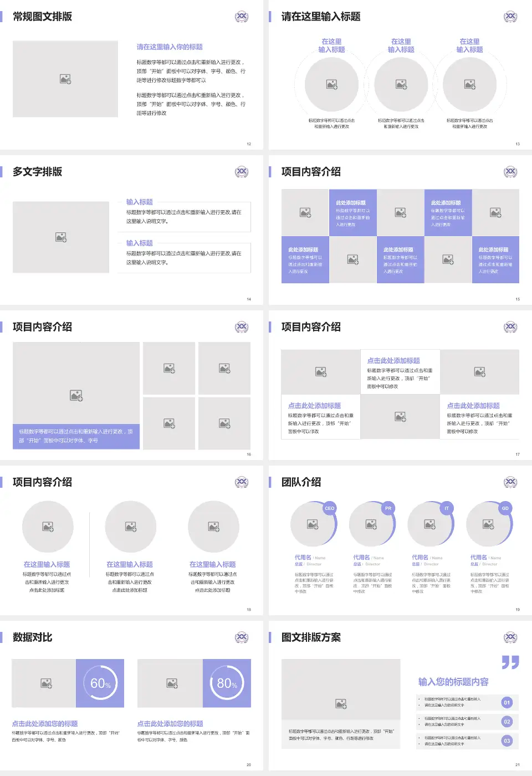Select the purple caption bar under the large image
Viewport: 532px width, 776px height.
pos(76,436)
